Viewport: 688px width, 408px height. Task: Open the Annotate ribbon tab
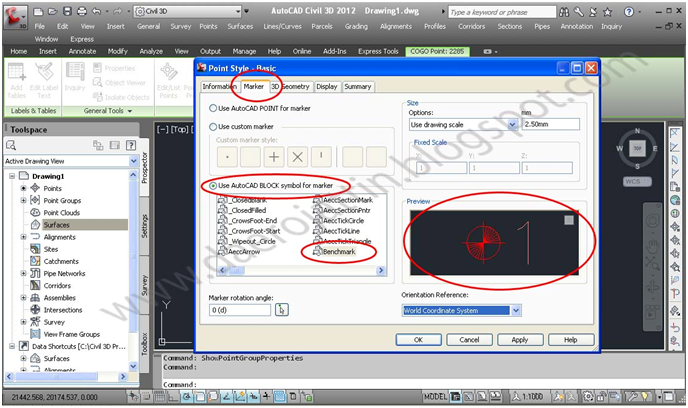(82, 51)
